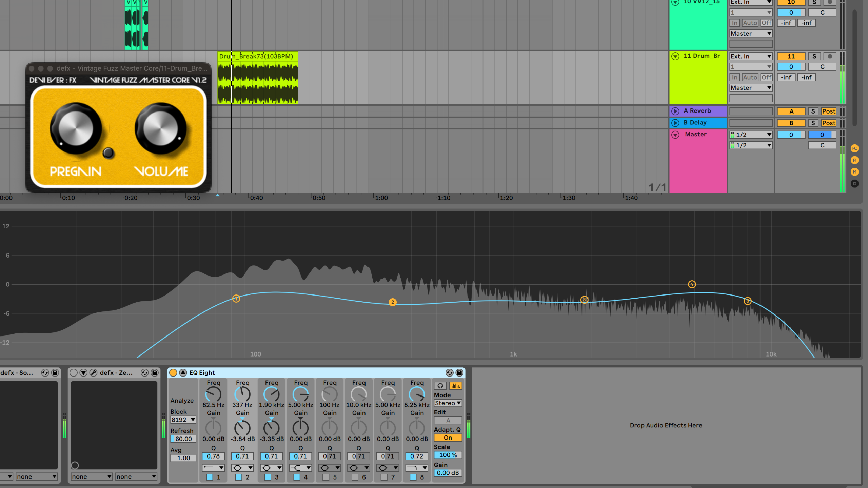Viewport: 868px width, 488px height.
Task: Select the Drum_Break73(103BPM) clip header
Action: pos(258,56)
